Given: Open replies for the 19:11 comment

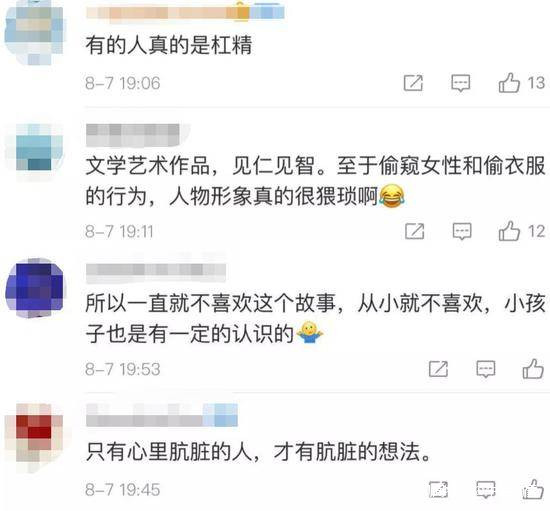Looking at the screenshot, I should 462,231.
